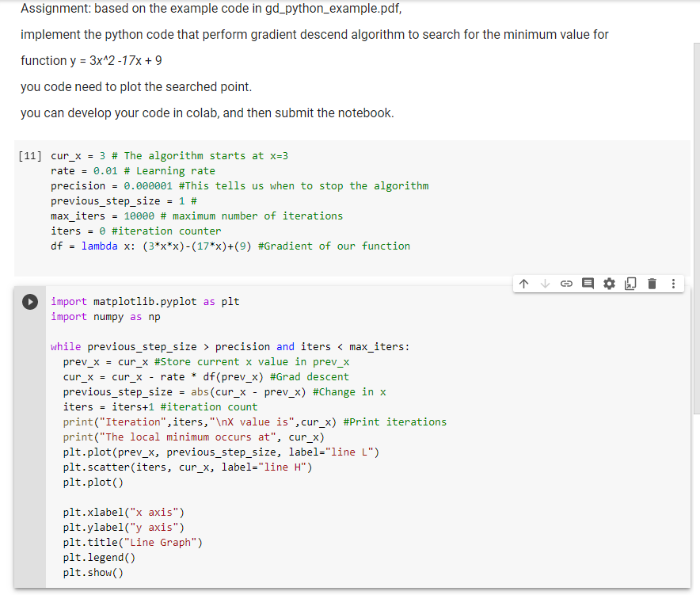
Task: Copy link to cell icon
Action: click(566, 284)
